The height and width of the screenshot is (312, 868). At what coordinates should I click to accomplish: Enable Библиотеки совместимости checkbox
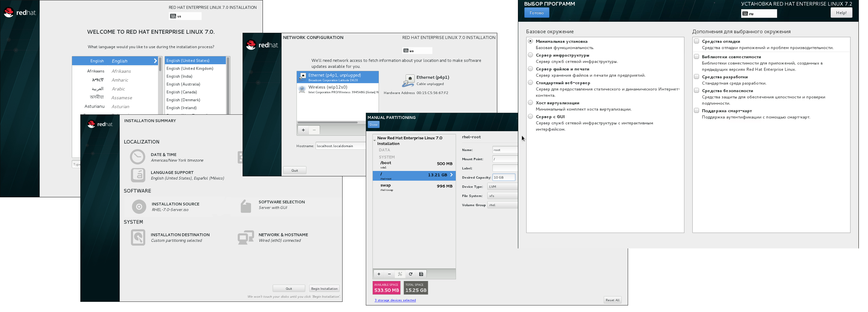click(x=697, y=57)
